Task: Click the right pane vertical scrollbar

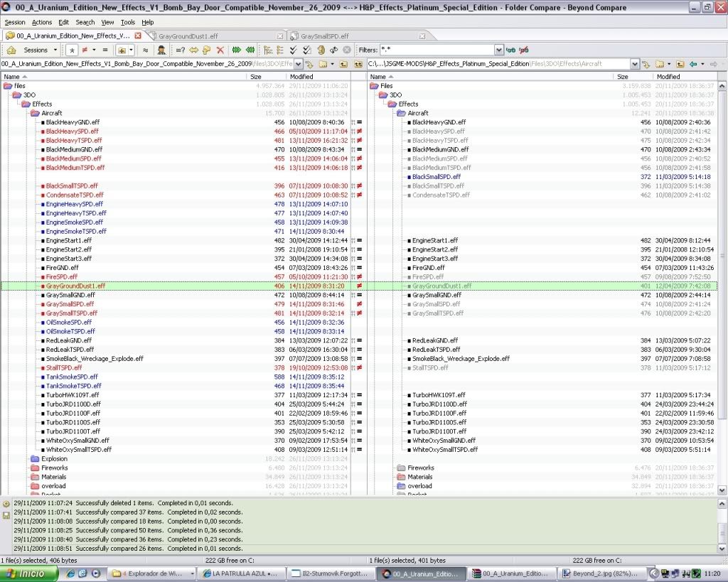Action: (722, 288)
